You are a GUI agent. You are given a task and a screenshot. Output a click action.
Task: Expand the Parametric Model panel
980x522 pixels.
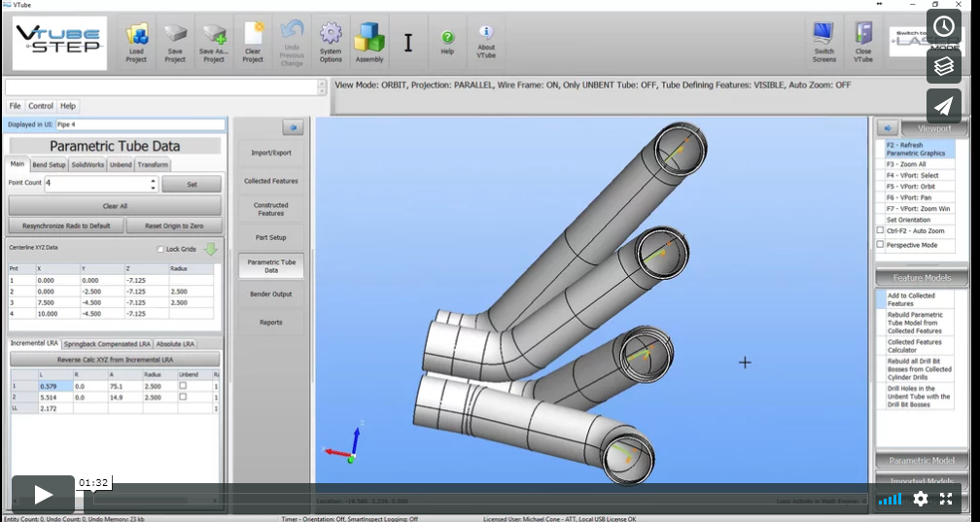click(923, 462)
